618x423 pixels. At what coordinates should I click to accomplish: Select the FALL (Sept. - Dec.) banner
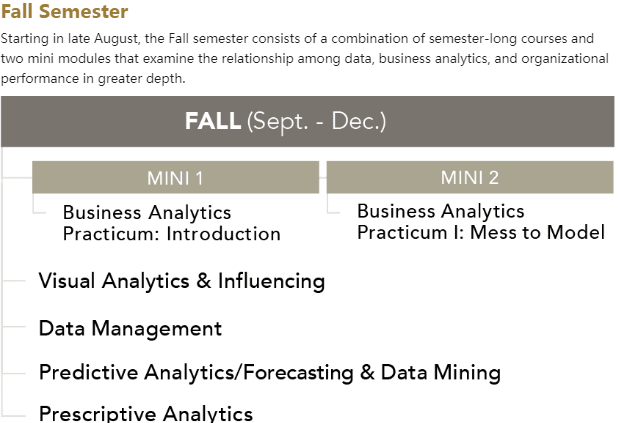click(x=307, y=121)
